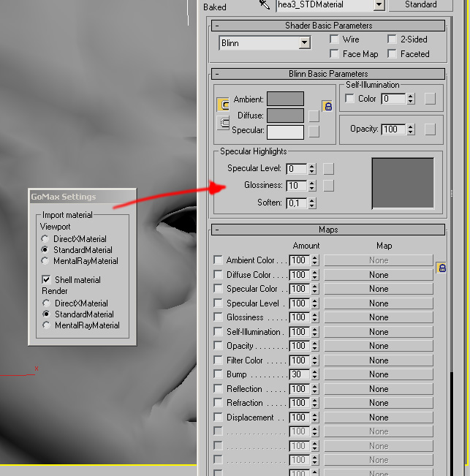Click the Soften value field
Image resolution: width=470 pixels, height=476 pixels.
[x=297, y=203]
